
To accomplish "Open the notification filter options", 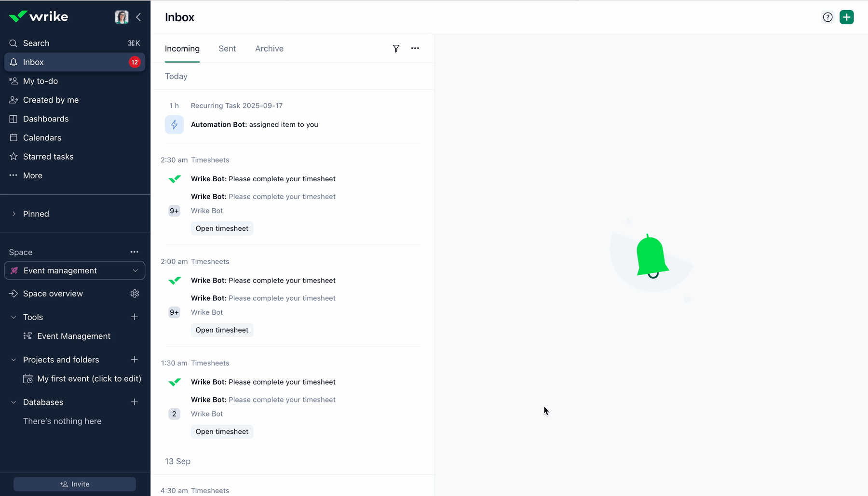I will [396, 48].
